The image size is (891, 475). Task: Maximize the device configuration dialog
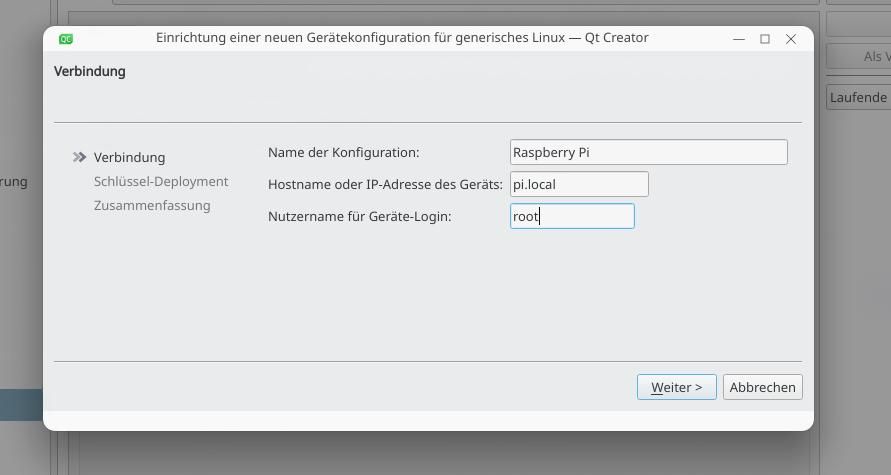click(765, 39)
